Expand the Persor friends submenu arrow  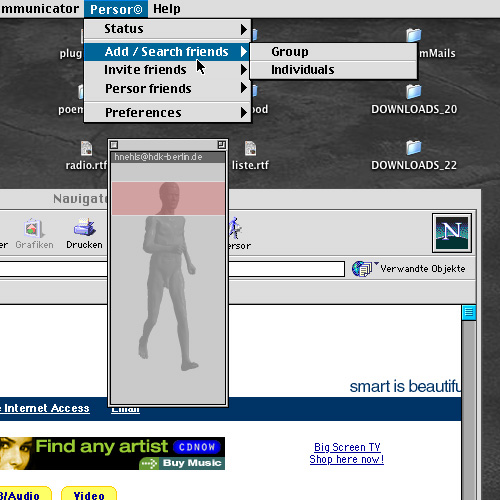coord(244,88)
